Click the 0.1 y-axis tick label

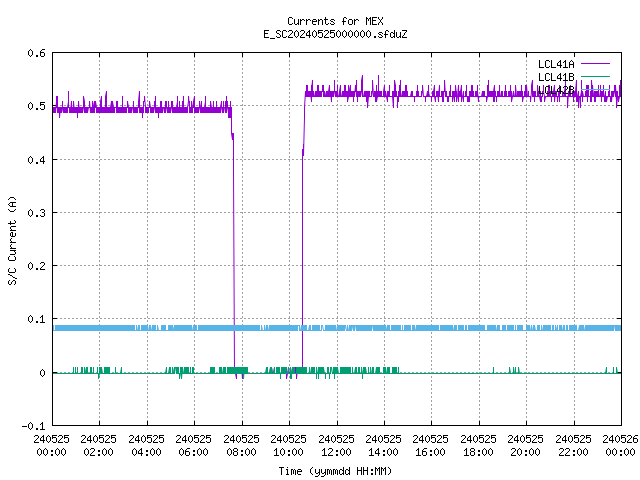36,319
